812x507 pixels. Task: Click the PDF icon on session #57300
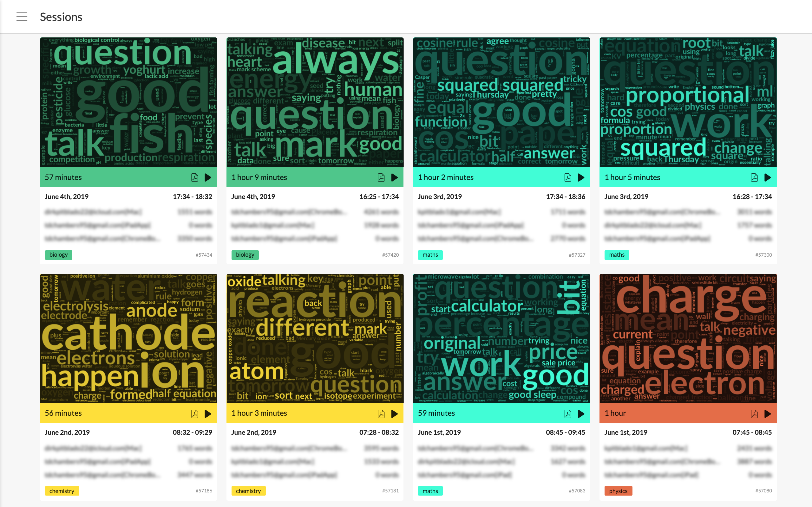pyautogui.click(x=754, y=177)
